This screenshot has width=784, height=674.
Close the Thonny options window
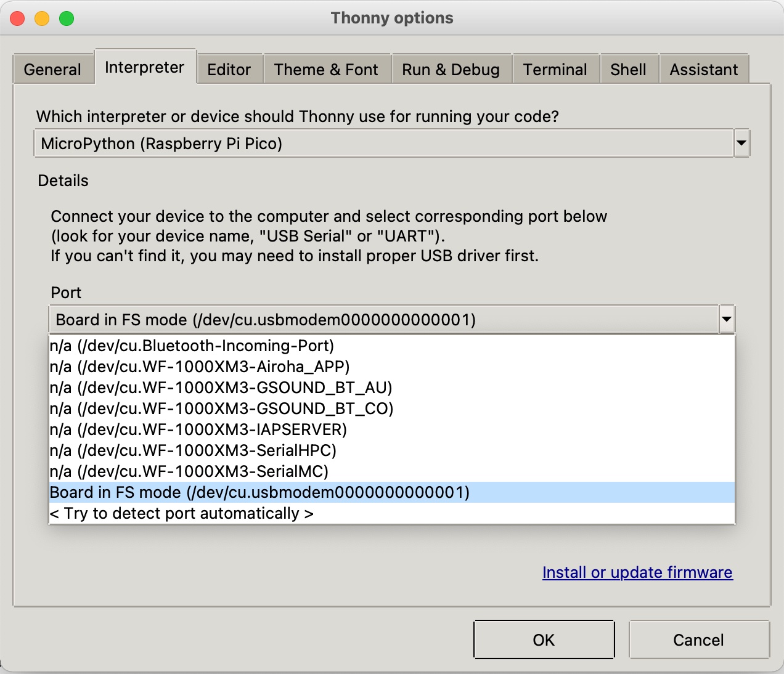[17, 18]
